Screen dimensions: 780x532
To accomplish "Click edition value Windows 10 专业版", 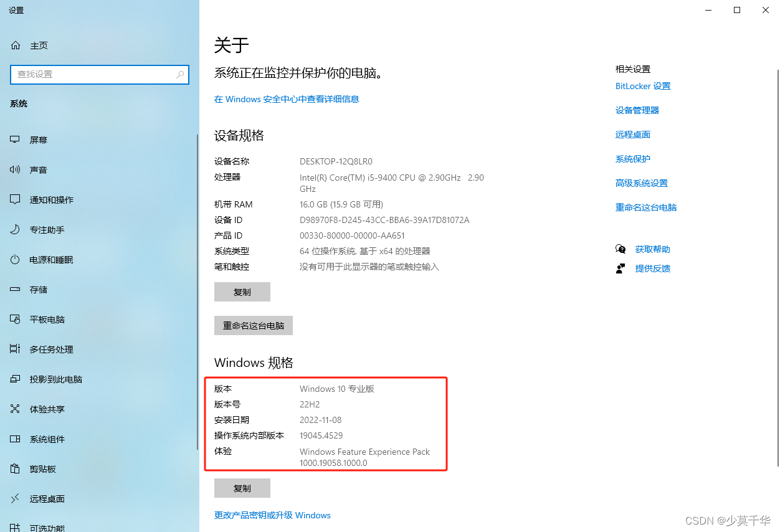I will [x=337, y=389].
